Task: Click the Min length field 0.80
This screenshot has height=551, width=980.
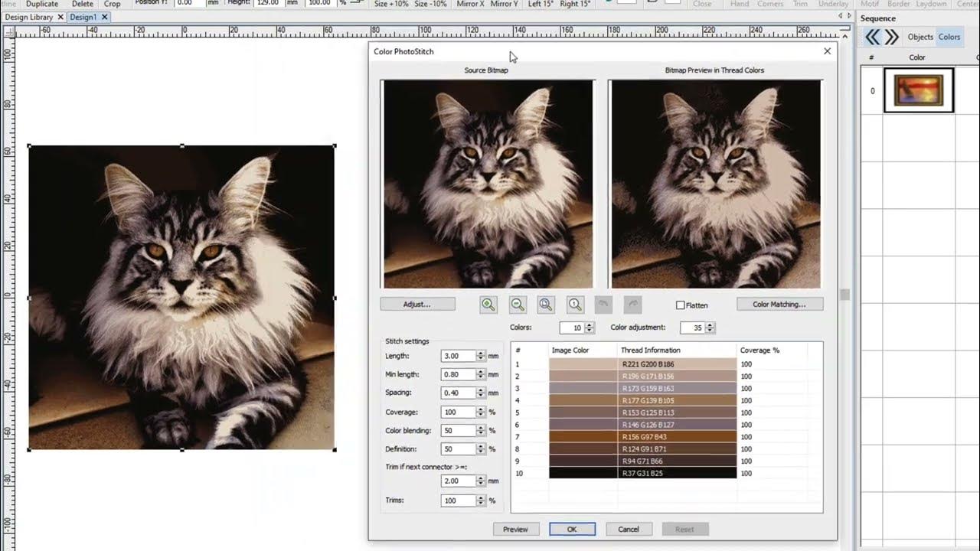Action: pos(459,375)
